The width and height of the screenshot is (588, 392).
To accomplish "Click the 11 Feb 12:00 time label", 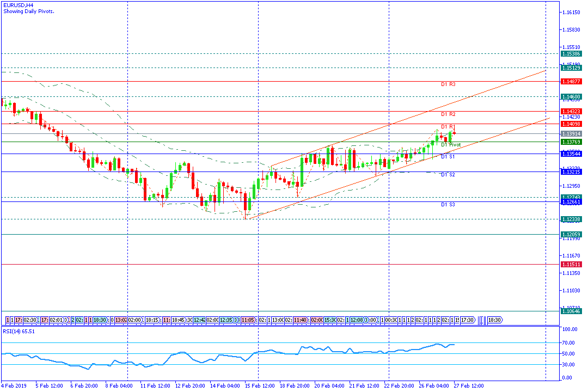I will click(x=155, y=386).
